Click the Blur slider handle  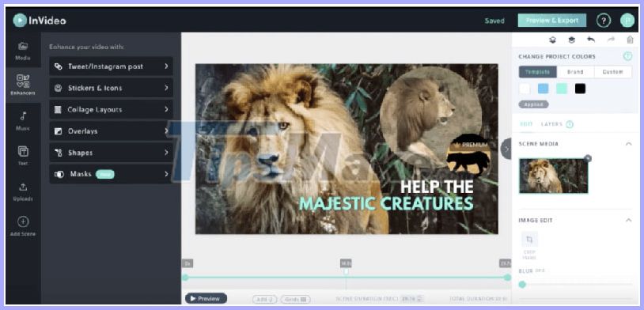522,285
